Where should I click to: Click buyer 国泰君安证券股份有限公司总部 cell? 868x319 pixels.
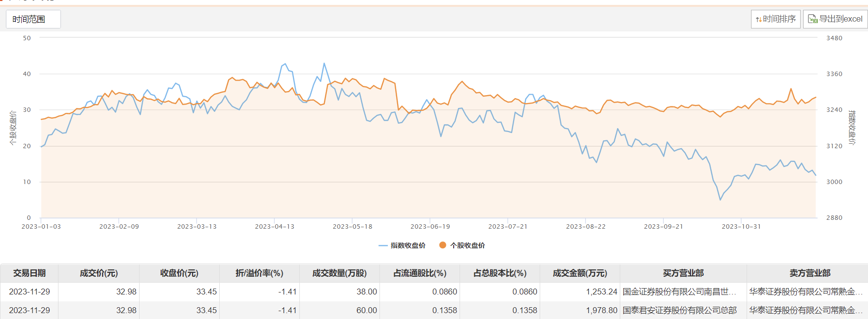(683, 310)
